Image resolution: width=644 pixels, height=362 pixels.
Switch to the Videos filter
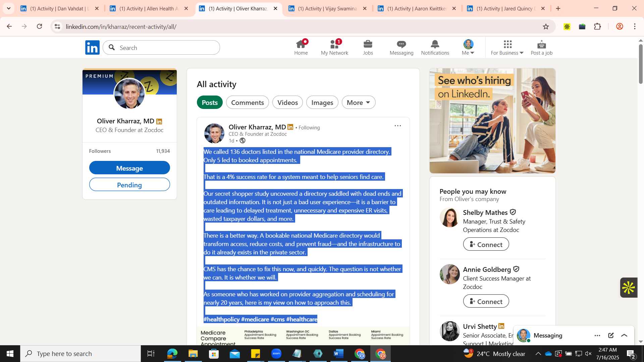click(287, 103)
